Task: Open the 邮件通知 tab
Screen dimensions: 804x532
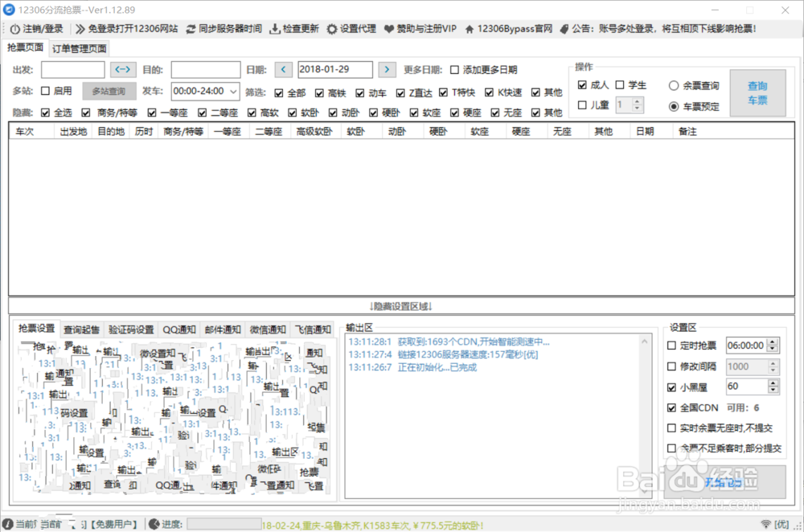Action: pyautogui.click(x=223, y=329)
